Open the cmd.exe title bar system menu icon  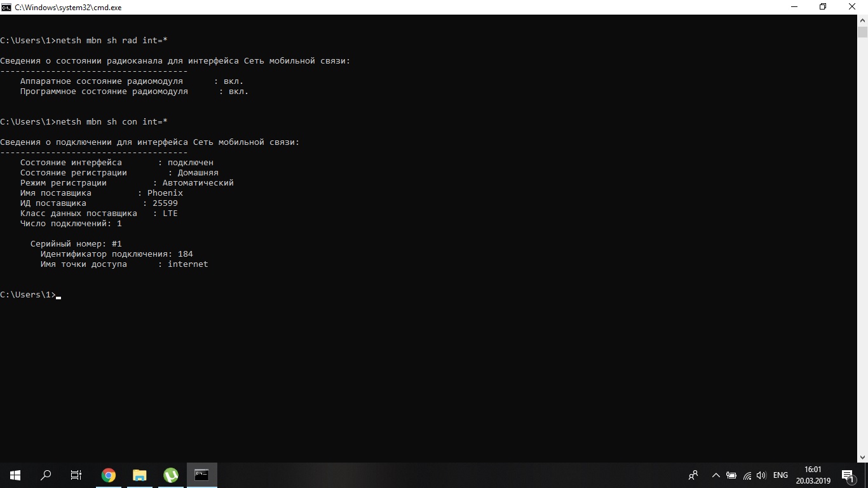tap(6, 7)
